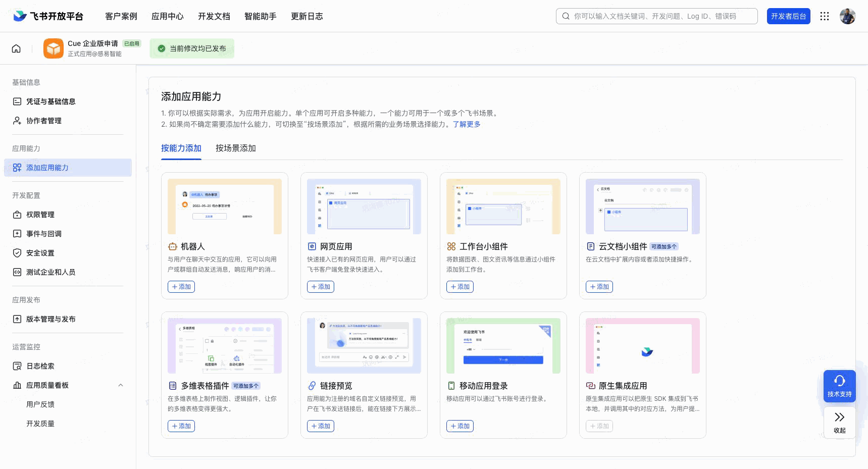
Task: Click the 权限管理 lock icon
Action: pos(17,215)
